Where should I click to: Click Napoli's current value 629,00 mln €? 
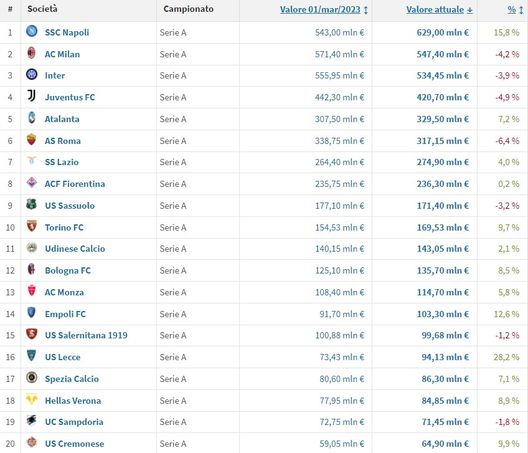click(442, 33)
